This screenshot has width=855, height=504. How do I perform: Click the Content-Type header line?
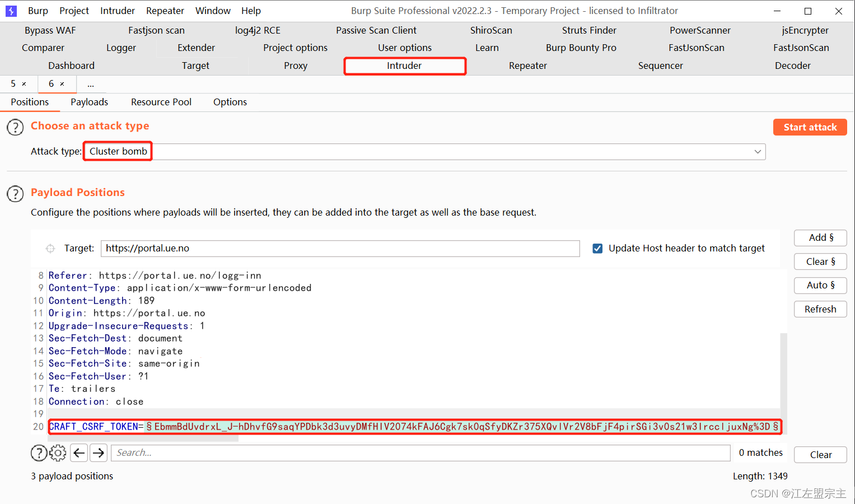click(180, 288)
